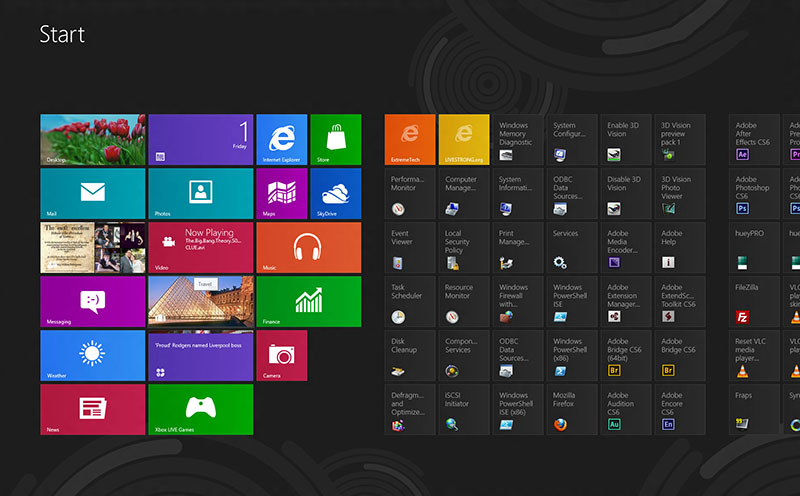Screen dimensions: 800x496
Task: Click the Enable 3D Vision tile
Action: coord(626,139)
